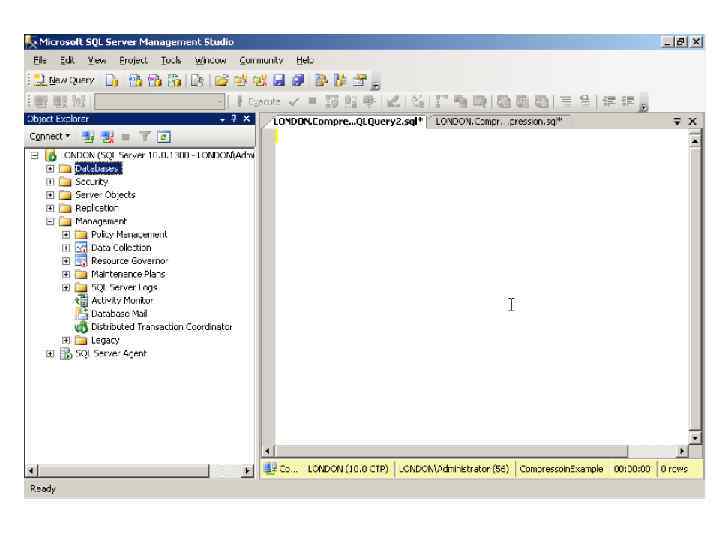Screen dimensions: 720x540
Task: Switch to the LONDON.Compr...pression.sql tab
Action: (499, 122)
